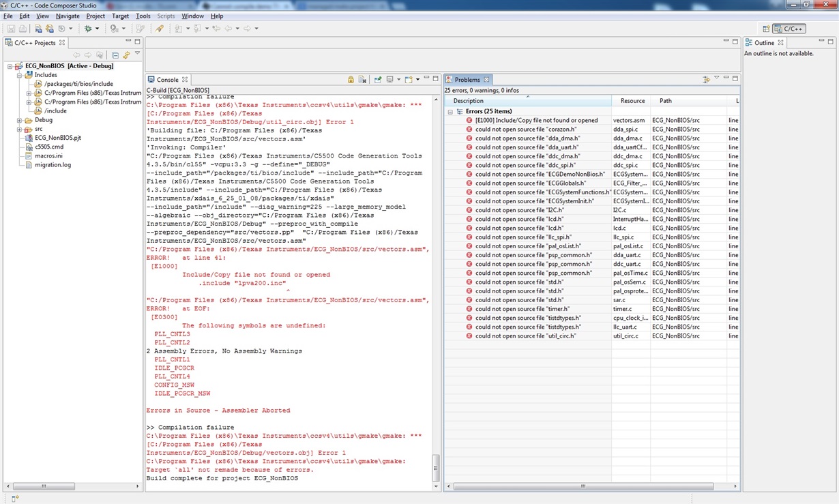The height and width of the screenshot is (504, 839).
Task: Open the Problems view menu triangle
Action: [716, 78]
